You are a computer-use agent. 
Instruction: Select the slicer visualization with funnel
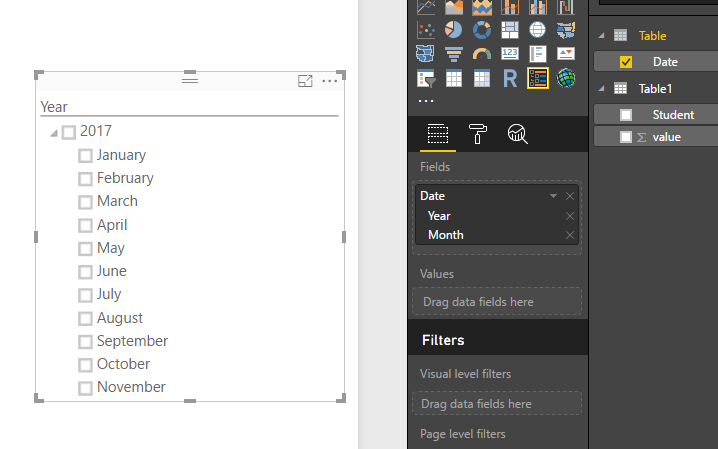click(x=426, y=78)
